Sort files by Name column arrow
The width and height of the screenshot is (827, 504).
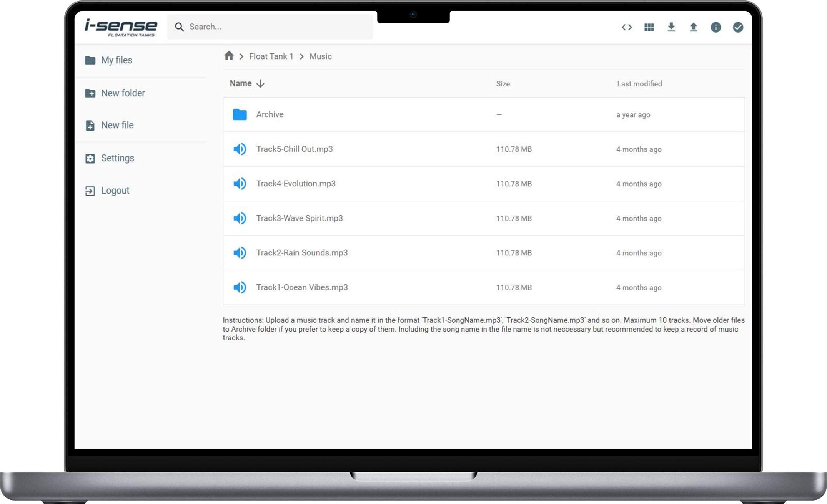[260, 84]
